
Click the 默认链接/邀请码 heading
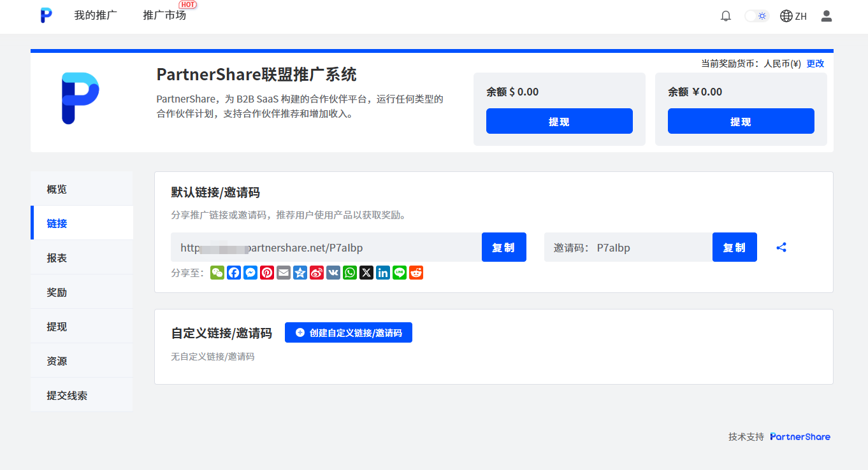(215, 192)
